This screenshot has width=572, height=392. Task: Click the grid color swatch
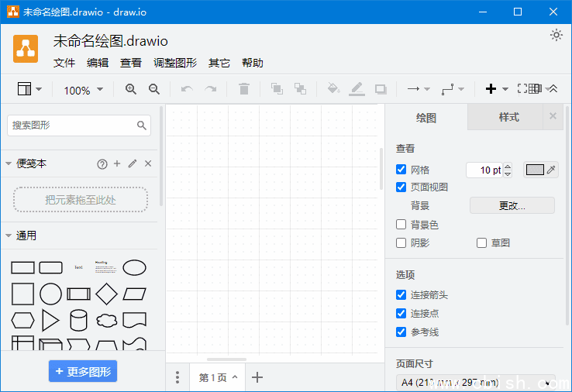coord(536,170)
